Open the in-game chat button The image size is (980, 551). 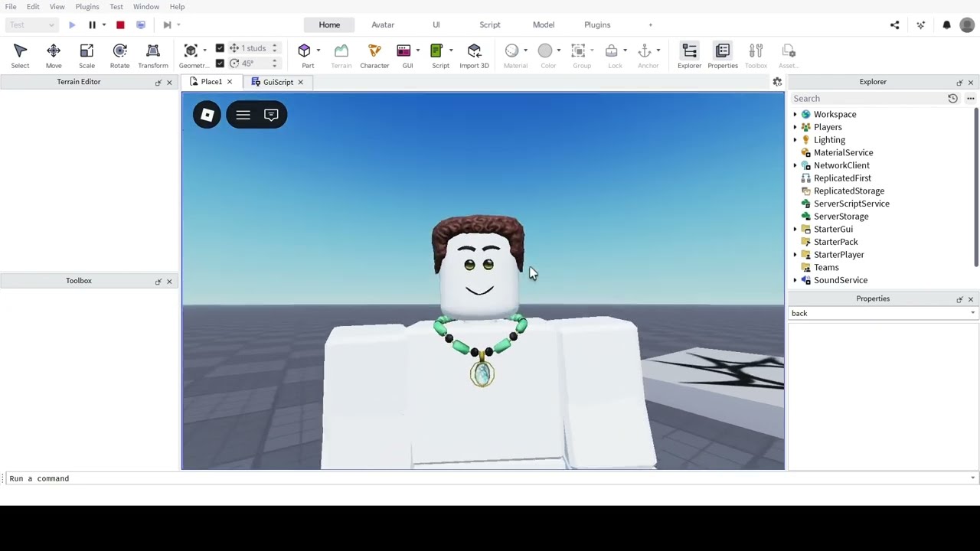pyautogui.click(x=271, y=115)
